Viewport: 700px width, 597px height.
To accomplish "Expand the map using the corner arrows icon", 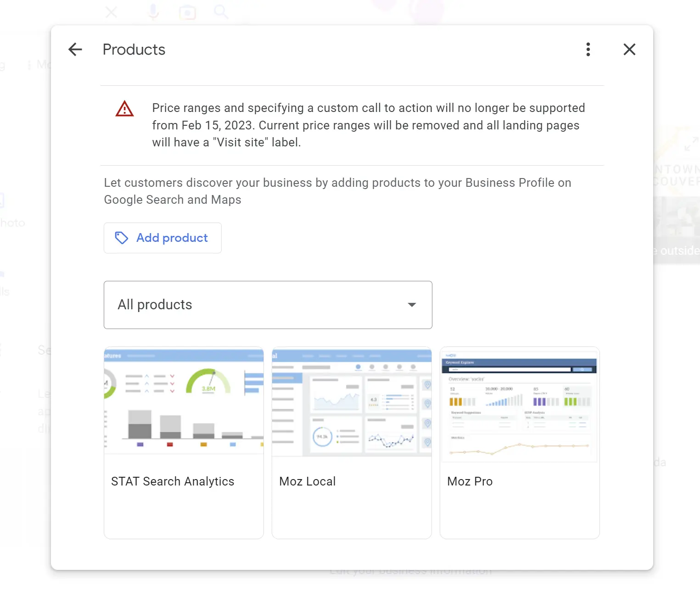I will (x=690, y=144).
